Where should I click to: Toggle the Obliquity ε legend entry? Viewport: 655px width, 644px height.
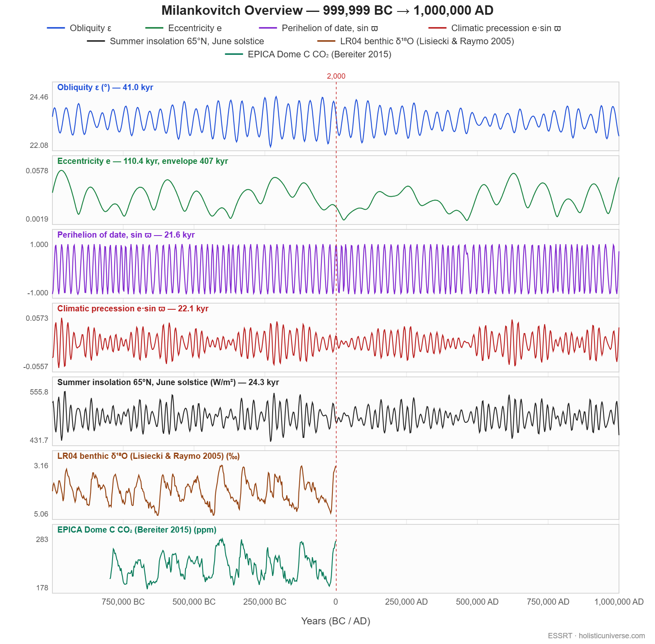tap(79, 28)
